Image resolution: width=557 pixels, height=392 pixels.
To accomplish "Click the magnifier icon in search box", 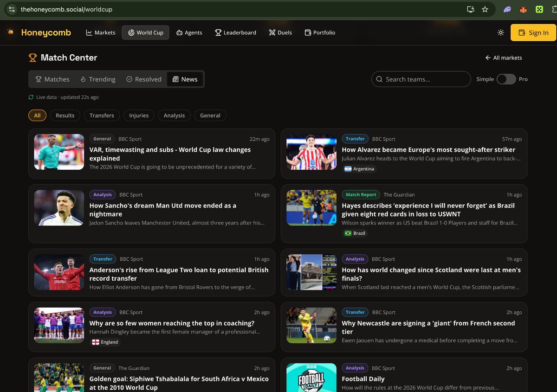I will tap(379, 79).
